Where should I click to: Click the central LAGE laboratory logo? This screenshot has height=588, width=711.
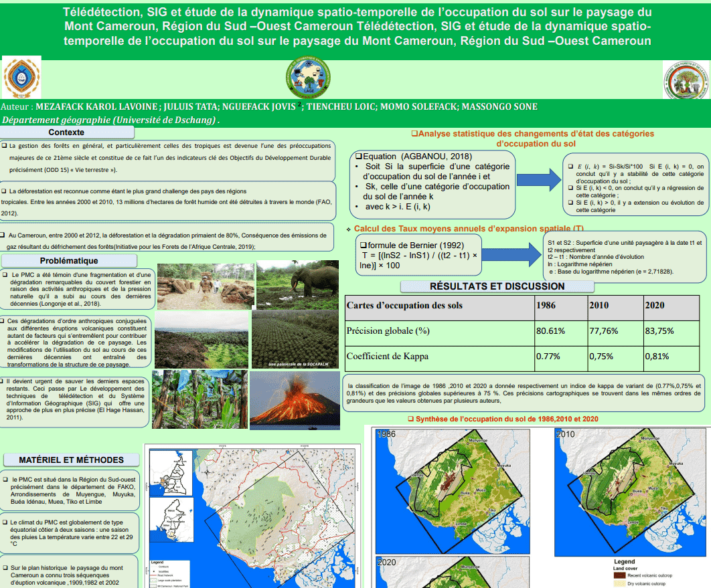click(308, 77)
